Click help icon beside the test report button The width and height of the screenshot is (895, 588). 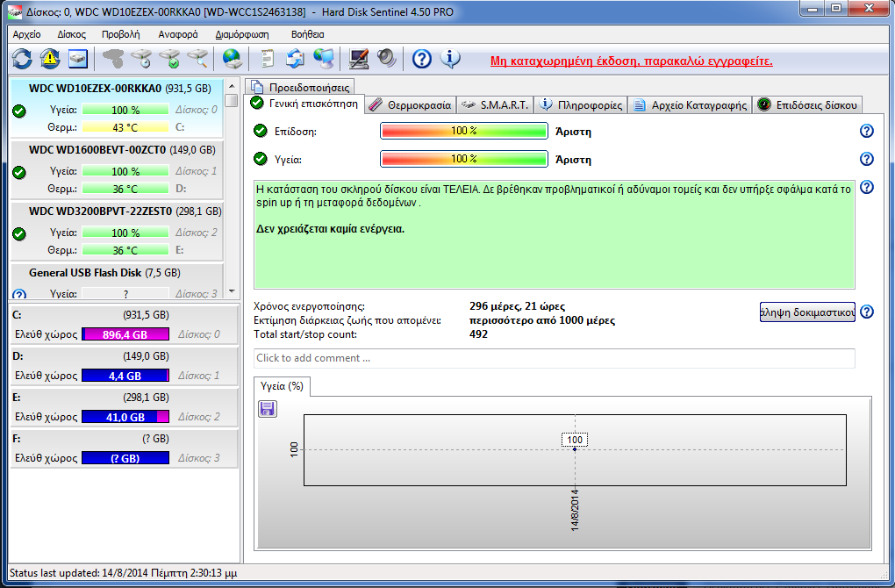pyautogui.click(x=866, y=312)
